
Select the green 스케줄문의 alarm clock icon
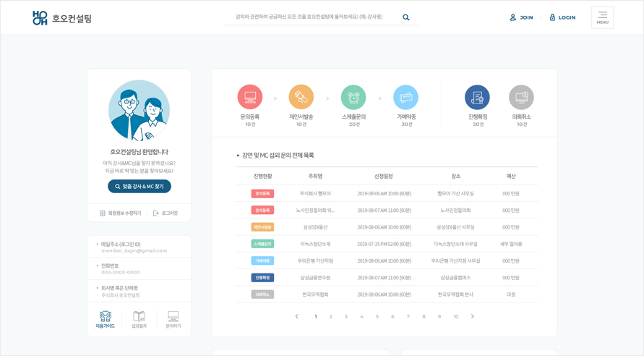[353, 98]
